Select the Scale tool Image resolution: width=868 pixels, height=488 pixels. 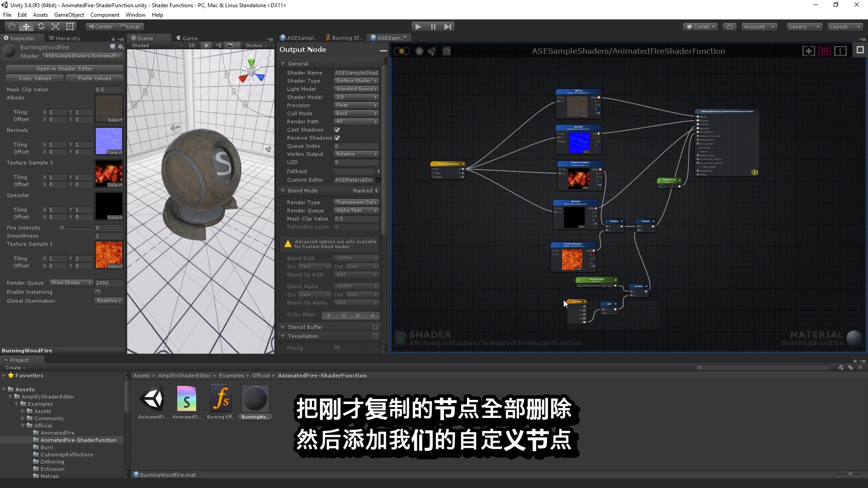pos(55,26)
